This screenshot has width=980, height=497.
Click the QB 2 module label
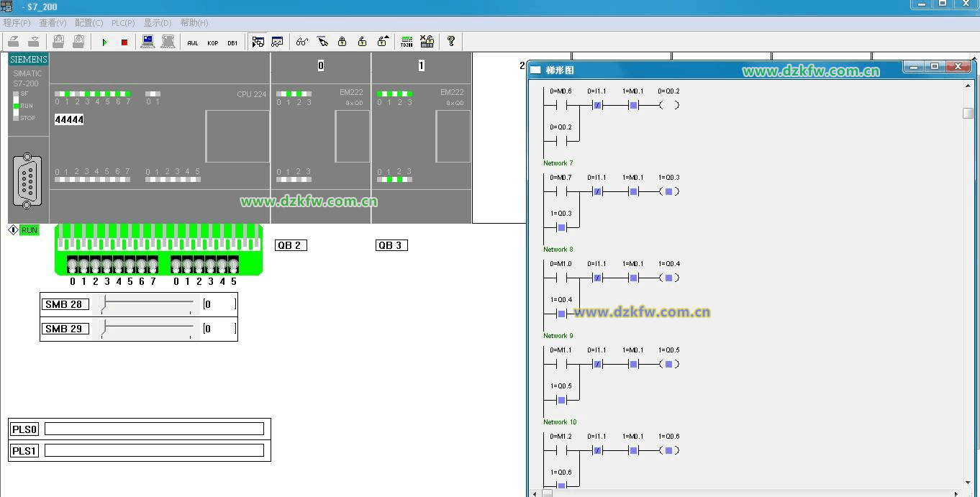pyautogui.click(x=291, y=245)
